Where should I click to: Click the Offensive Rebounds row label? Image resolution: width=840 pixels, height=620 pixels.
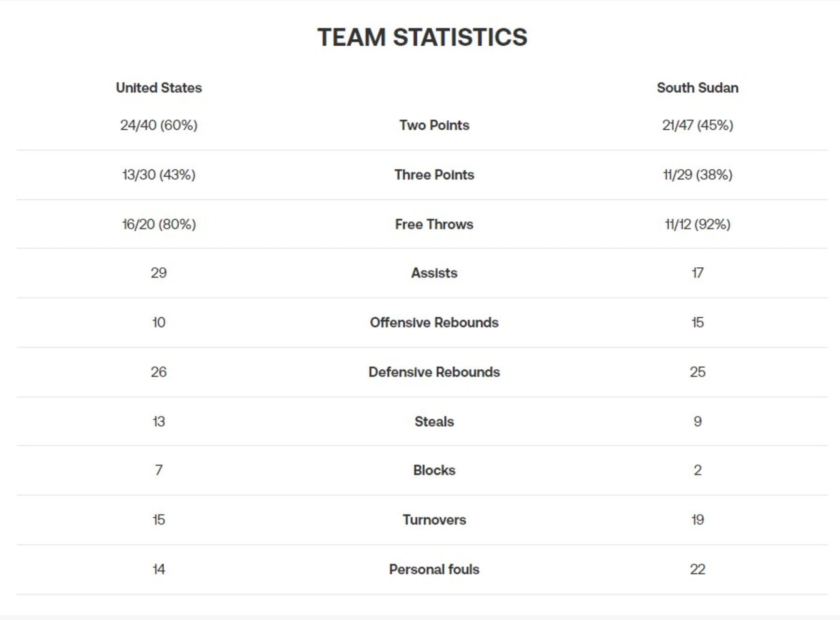point(434,322)
